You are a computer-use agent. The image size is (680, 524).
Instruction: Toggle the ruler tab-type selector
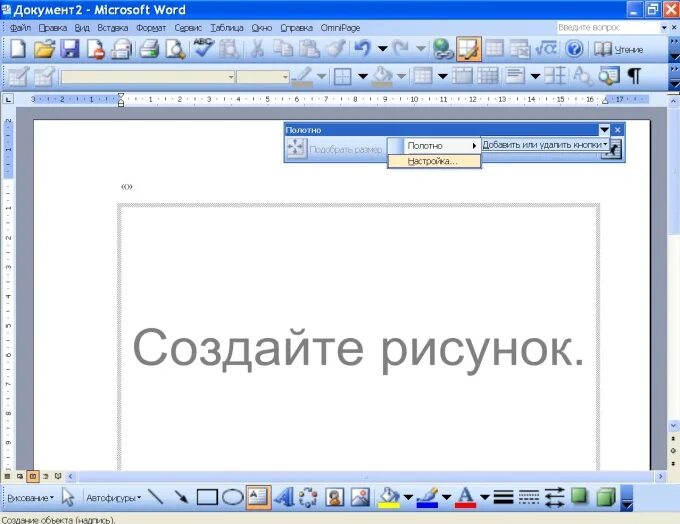pyautogui.click(x=8, y=99)
